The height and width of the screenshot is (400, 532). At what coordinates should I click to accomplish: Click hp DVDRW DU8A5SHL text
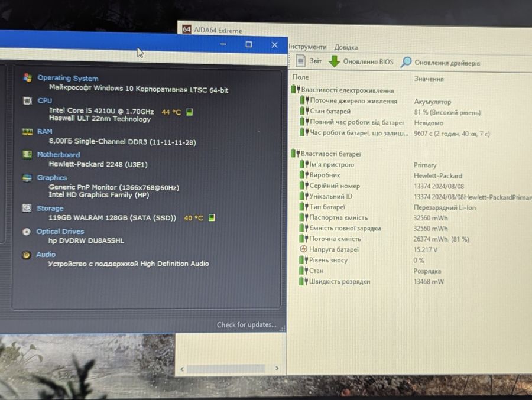86,240
